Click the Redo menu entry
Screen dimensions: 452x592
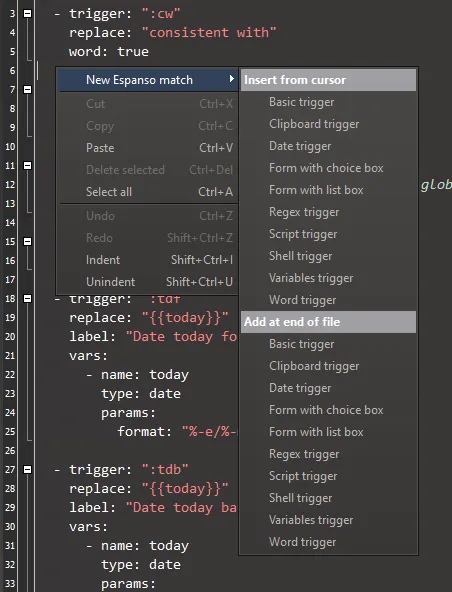click(148, 238)
